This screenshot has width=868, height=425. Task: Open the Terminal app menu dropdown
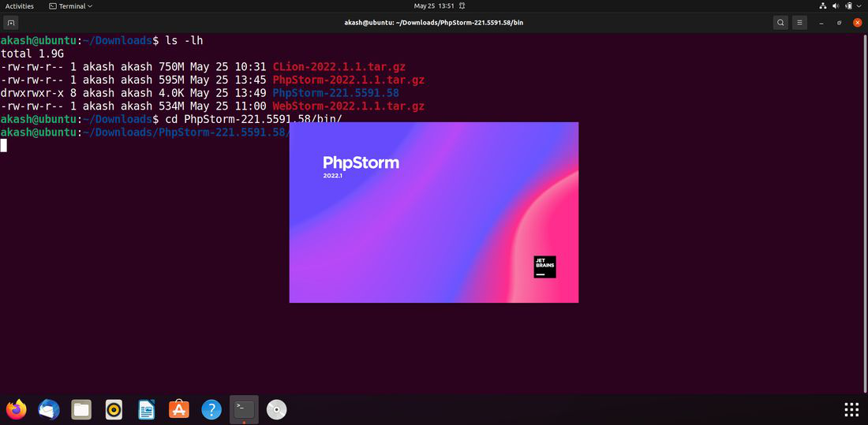71,6
